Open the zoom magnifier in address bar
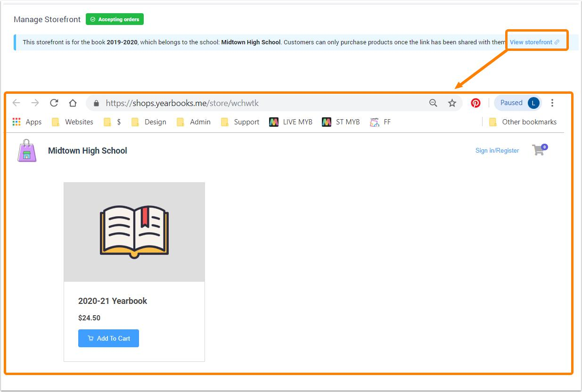Image resolution: width=582 pixels, height=392 pixels. coord(433,103)
